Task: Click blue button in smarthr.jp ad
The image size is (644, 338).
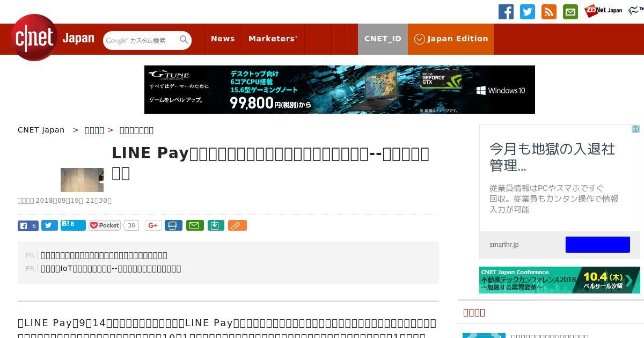Action: 598,245
